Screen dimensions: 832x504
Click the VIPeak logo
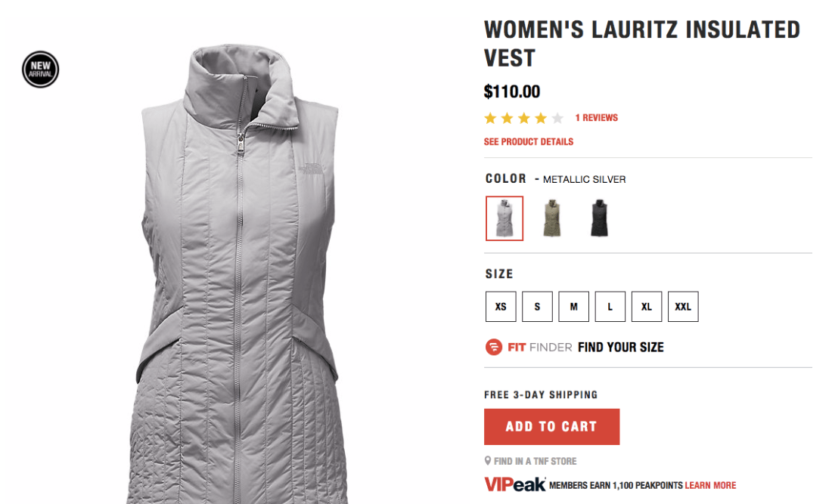coord(514,484)
